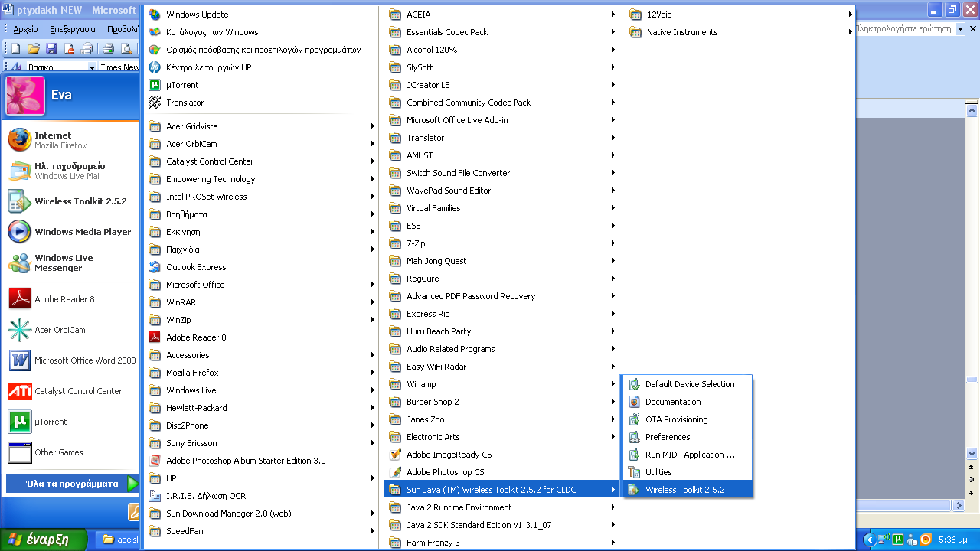Viewport: 980px width, 551px height.
Task: Expand Acer GridVista folder
Action: point(261,126)
